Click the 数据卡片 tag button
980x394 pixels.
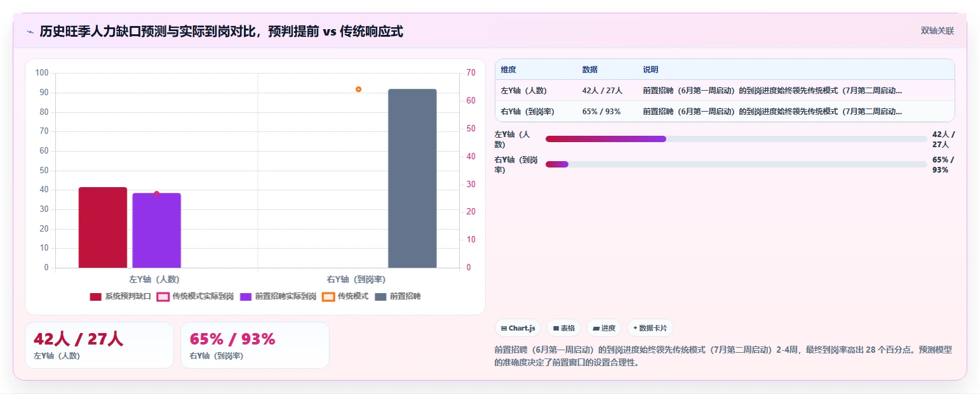click(x=650, y=328)
